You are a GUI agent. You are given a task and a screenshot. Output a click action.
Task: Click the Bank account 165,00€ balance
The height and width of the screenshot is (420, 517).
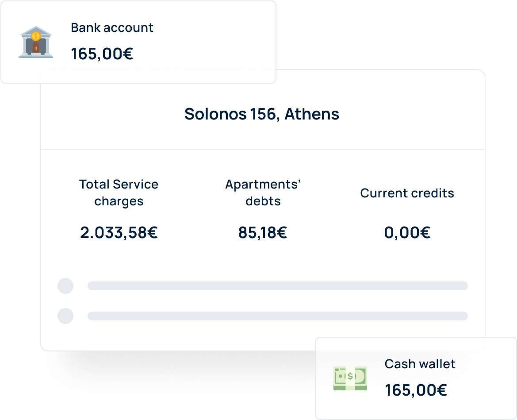[102, 54]
